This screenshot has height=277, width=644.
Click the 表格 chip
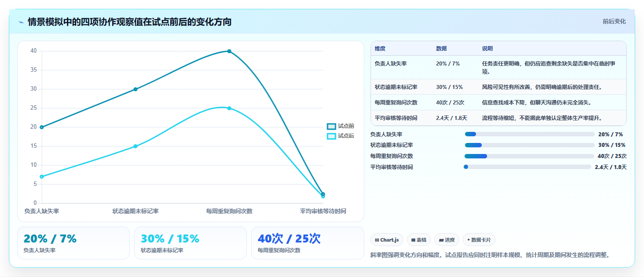click(x=419, y=240)
